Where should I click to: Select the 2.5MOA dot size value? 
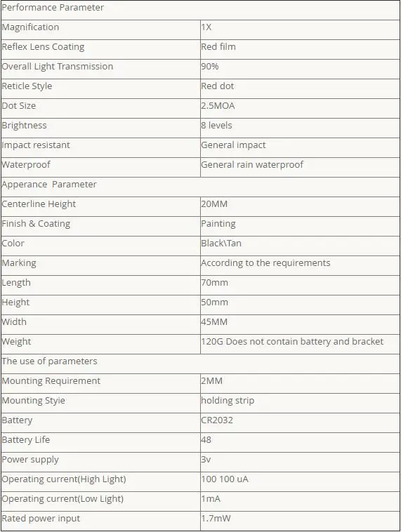tap(218, 106)
